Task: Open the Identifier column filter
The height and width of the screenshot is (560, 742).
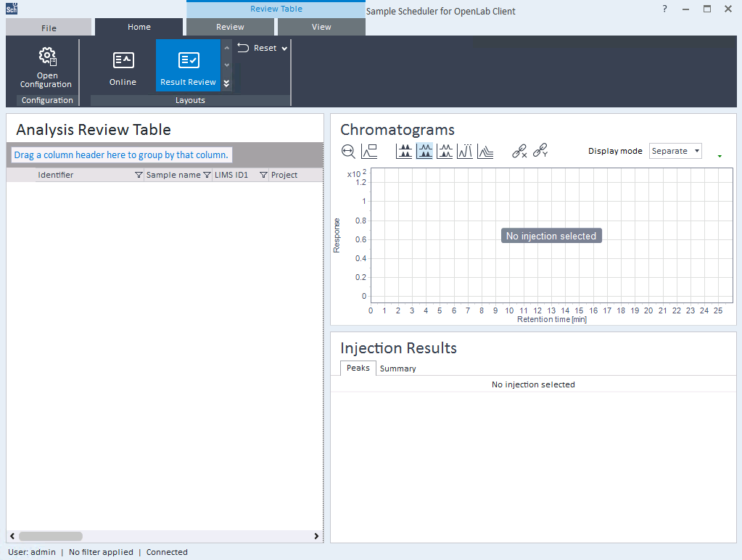Action: click(139, 175)
